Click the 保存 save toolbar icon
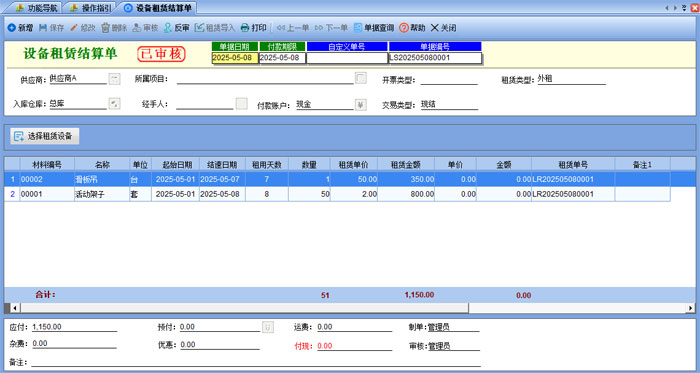 [x=43, y=28]
